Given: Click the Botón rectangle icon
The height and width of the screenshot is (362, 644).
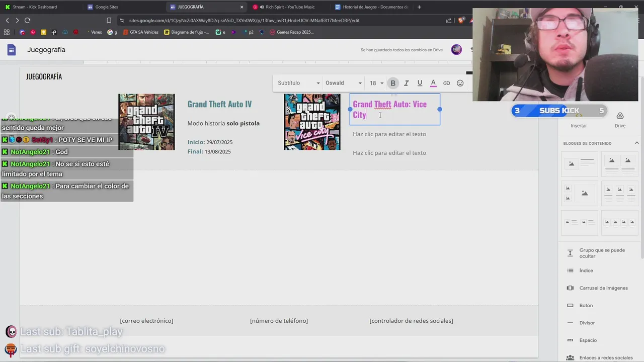Looking at the screenshot, I should pos(570,305).
